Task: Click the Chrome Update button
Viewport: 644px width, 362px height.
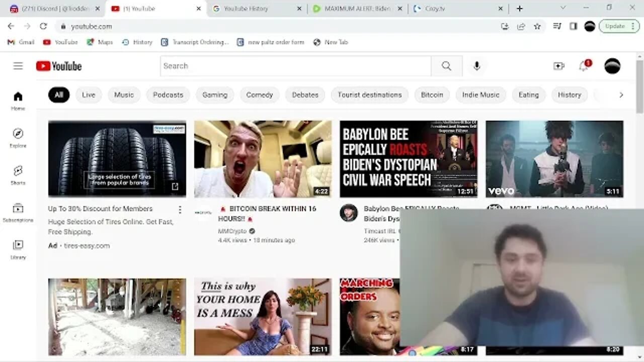Action: [619, 26]
